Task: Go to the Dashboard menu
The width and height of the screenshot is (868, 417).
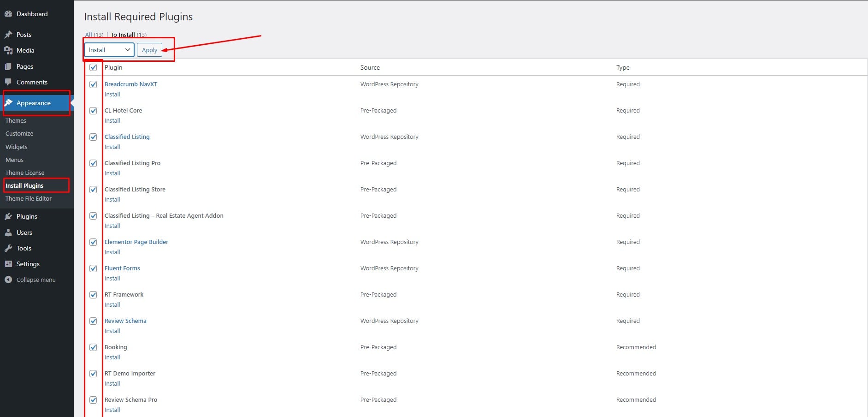Action: [x=32, y=14]
